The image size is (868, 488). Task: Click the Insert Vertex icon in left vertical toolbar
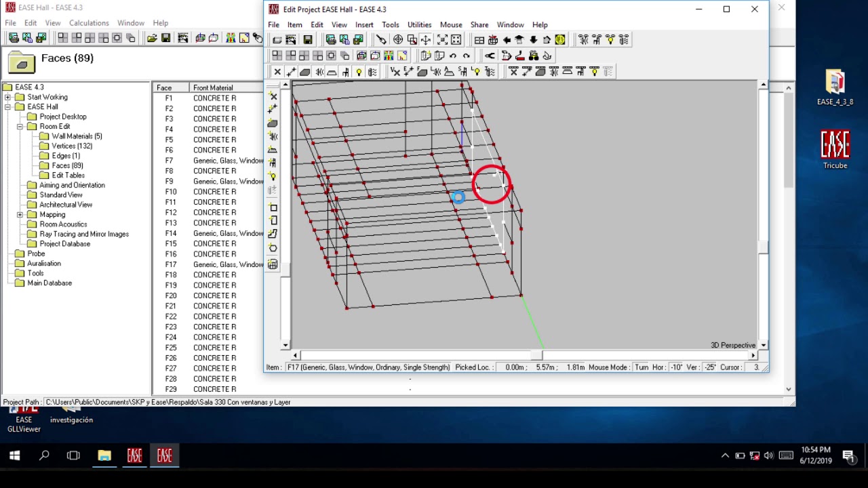pyautogui.click(x=273, y=97)
